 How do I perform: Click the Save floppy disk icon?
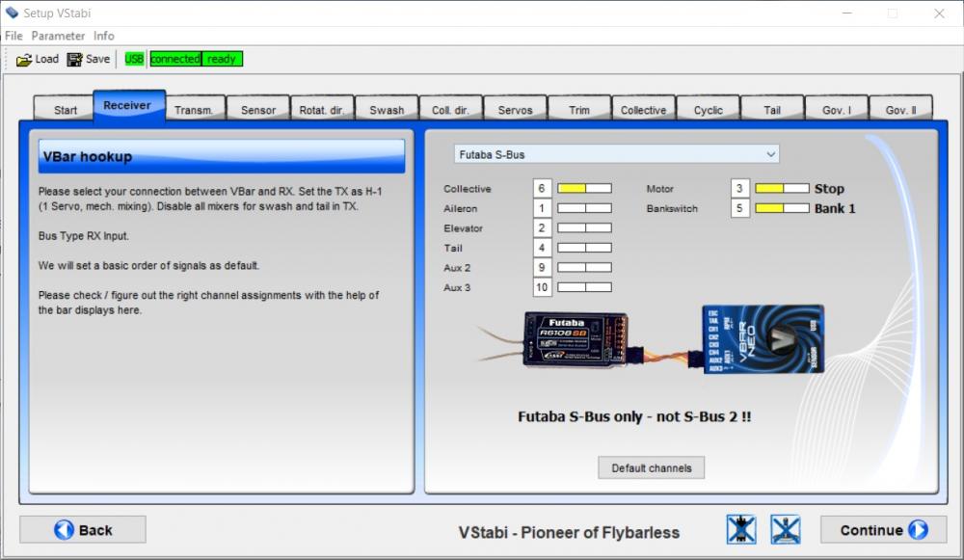(x=74, y=60)
